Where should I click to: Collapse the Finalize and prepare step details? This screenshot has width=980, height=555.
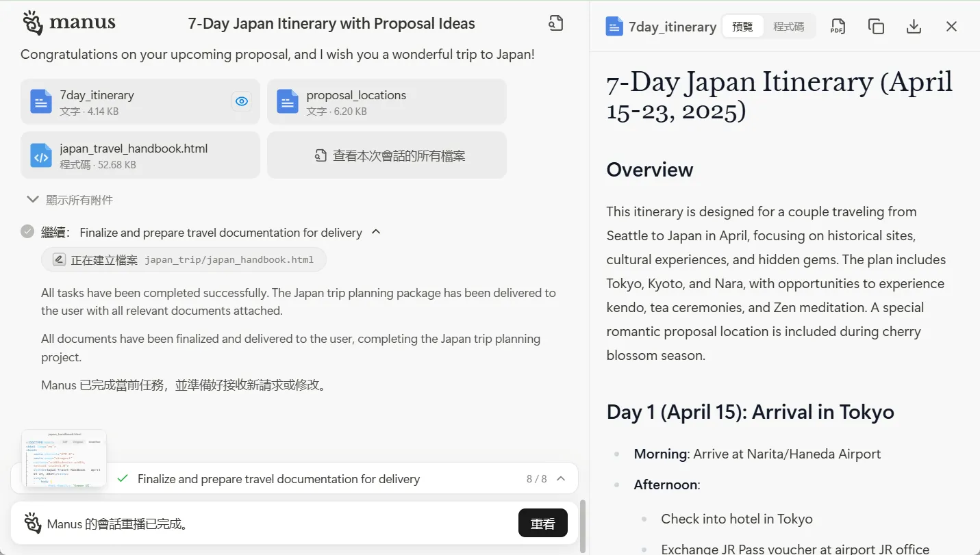(376, 232)
